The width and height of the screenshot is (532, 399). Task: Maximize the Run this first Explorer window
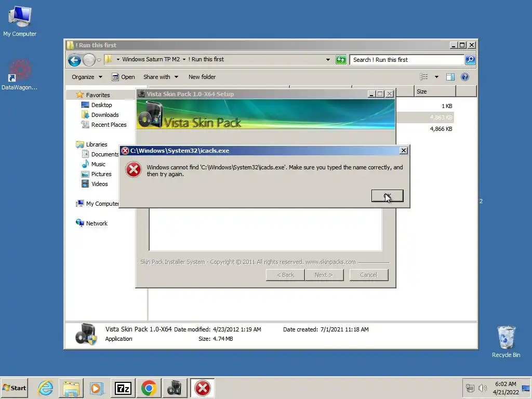point(462,45)
